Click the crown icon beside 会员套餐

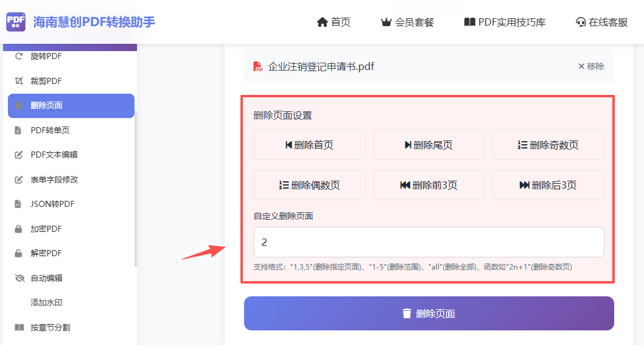click(x=386, y=22)
